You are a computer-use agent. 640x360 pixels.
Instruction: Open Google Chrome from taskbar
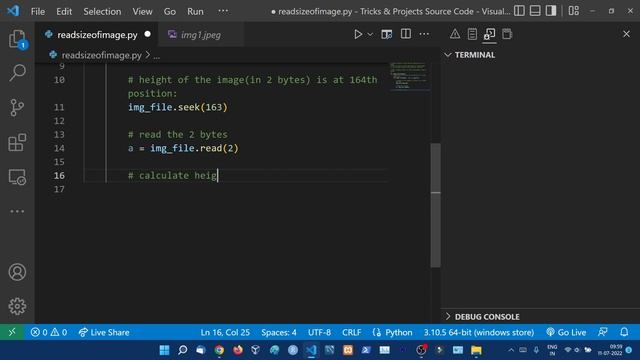pos(219,350)
